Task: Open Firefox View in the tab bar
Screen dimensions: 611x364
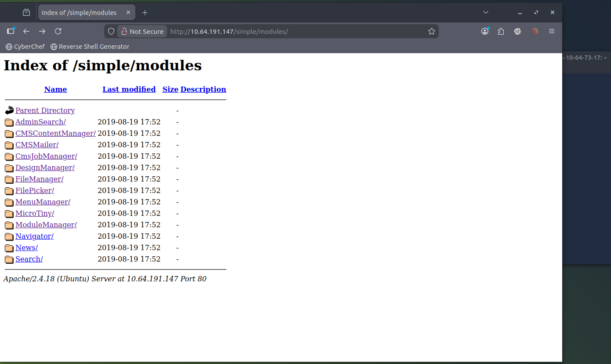Action: pos(26,12)
